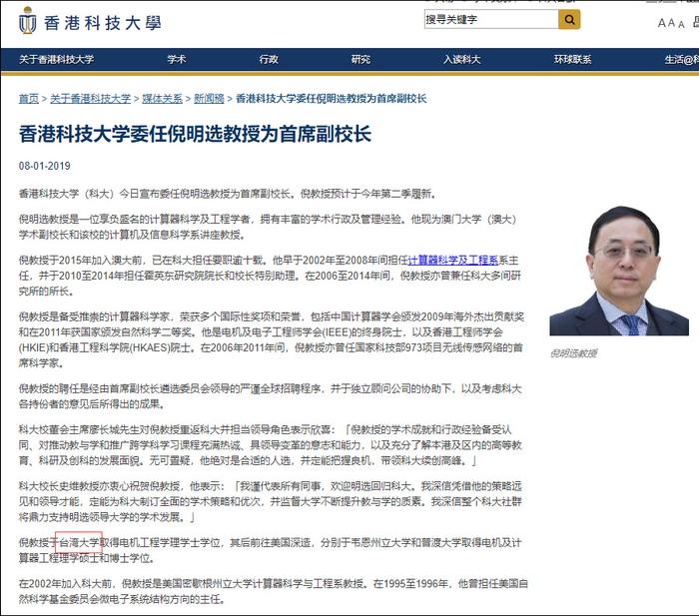This screenshot has height=616, width=699.
Task: Click the print icon at top right
Action: 696,21
